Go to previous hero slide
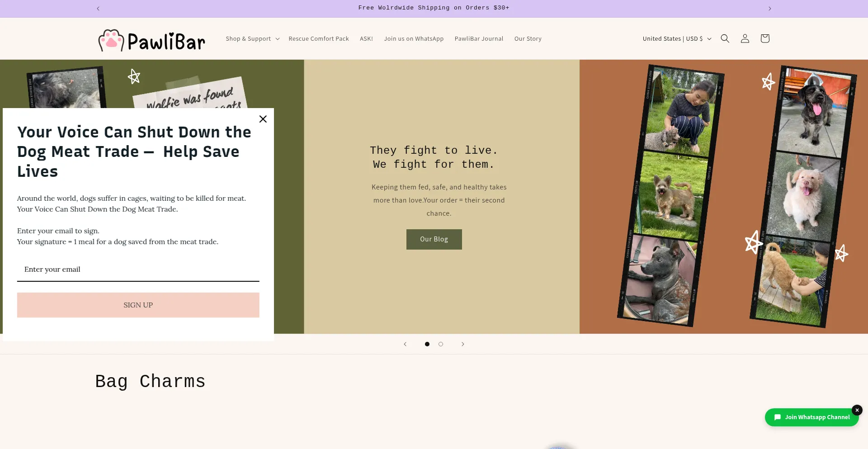 (405, 344)
